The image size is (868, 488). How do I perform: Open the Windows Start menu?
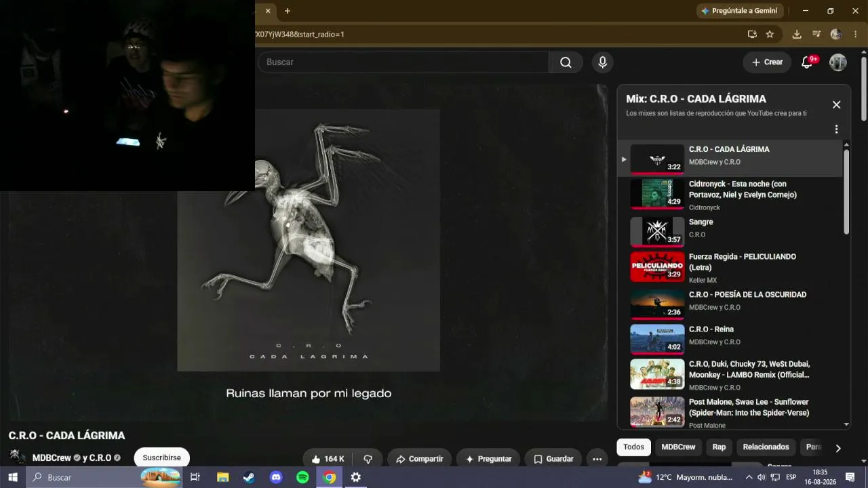12,477
